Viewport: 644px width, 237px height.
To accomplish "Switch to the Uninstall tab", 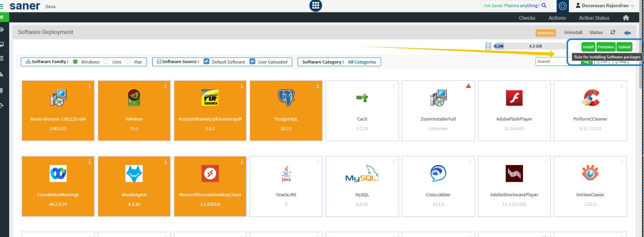I will 573,32.
